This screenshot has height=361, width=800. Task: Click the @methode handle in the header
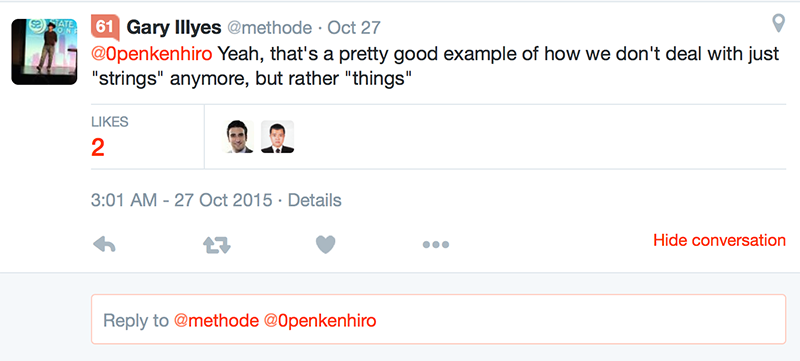(269, 28)
